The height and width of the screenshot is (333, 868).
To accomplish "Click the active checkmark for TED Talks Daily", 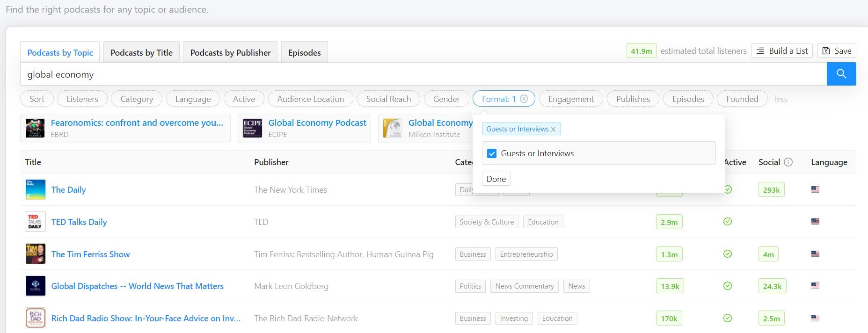I will 728,222.
